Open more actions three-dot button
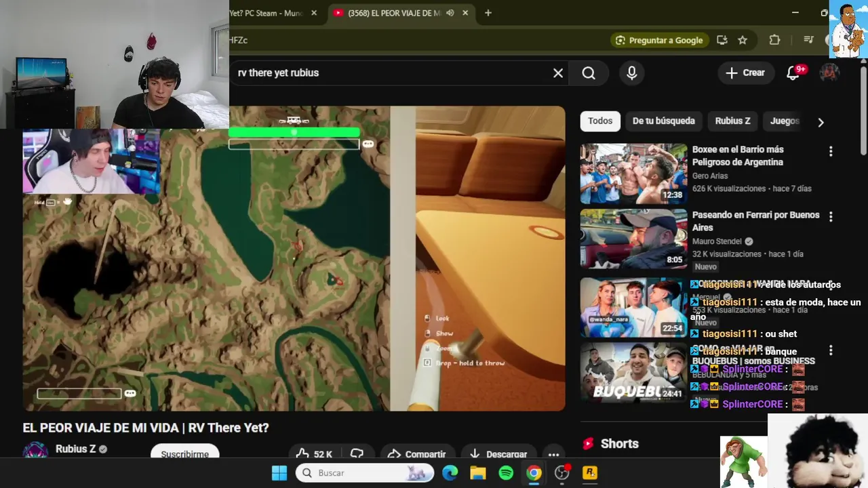Image resolution: width=868 pixels, height=488 pixels. point(553,454)
